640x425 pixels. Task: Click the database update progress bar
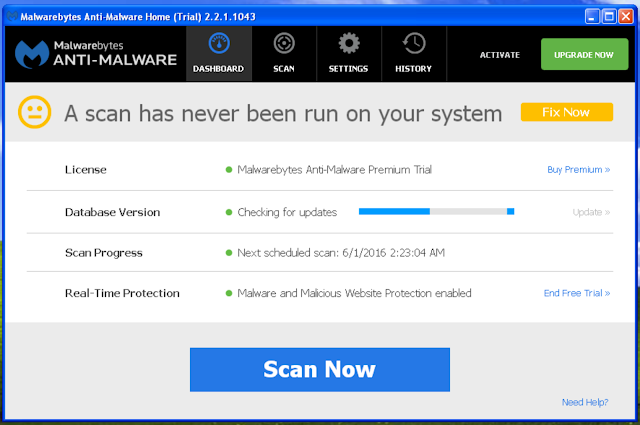pos(436,211)
